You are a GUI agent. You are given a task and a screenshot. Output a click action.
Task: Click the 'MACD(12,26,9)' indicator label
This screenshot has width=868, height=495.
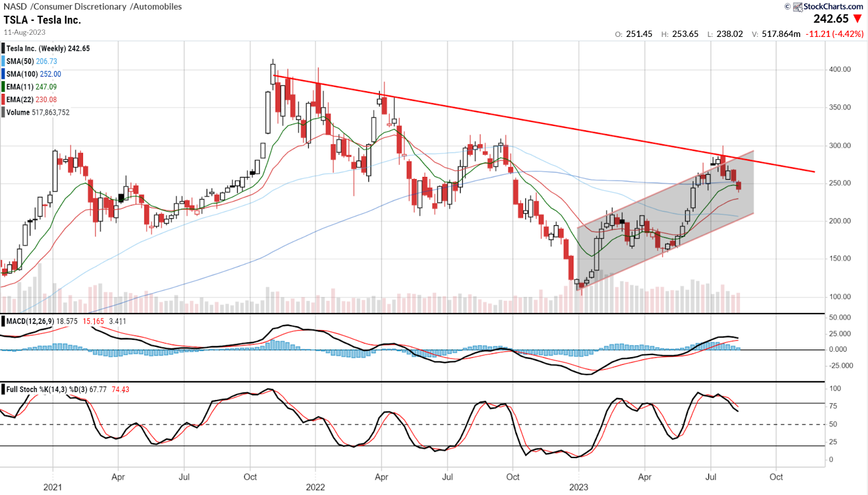pyautogui.click(x=30, y=321)
